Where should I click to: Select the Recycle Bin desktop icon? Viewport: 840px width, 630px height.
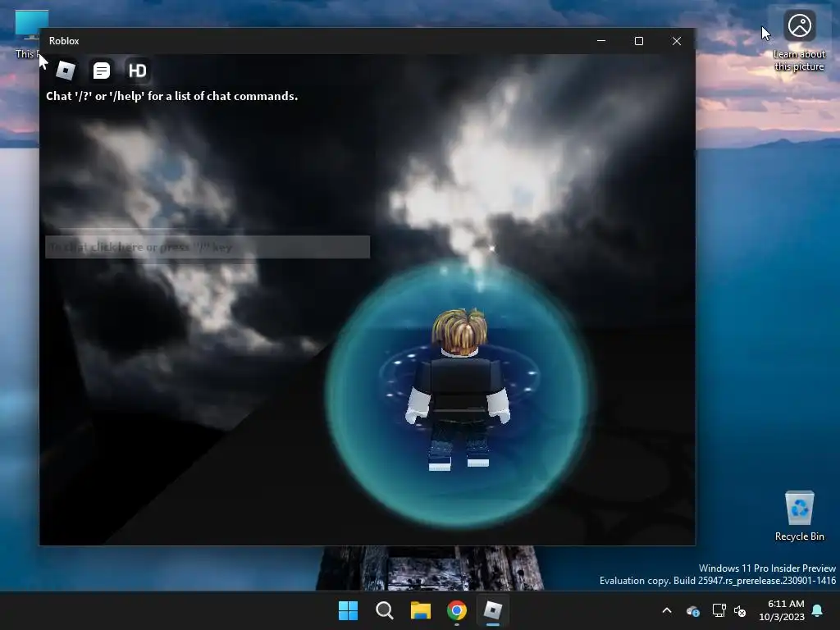coord(799,516)
